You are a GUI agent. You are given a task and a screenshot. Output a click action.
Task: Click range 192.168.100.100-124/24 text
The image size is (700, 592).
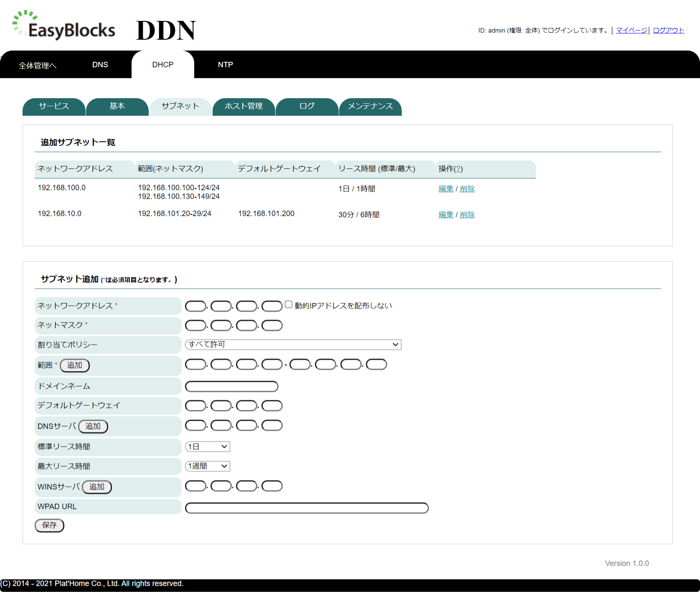(179, 188)
